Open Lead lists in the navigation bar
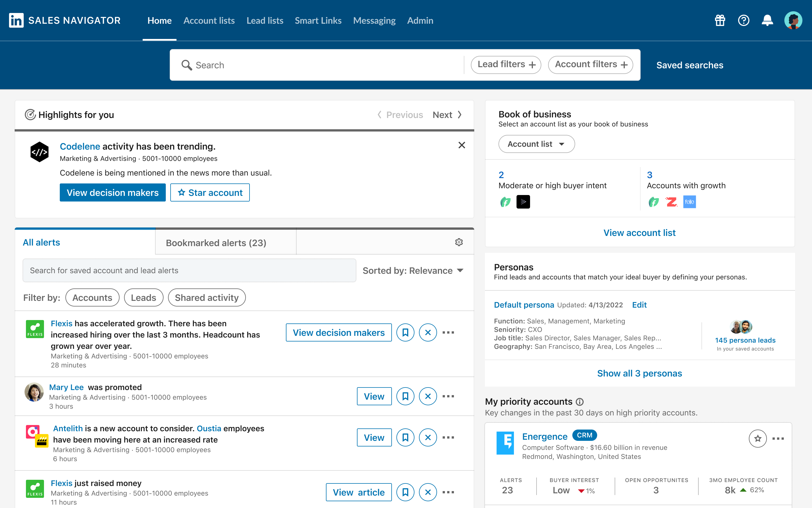The image size is (812, 508). tap(265, 21)
